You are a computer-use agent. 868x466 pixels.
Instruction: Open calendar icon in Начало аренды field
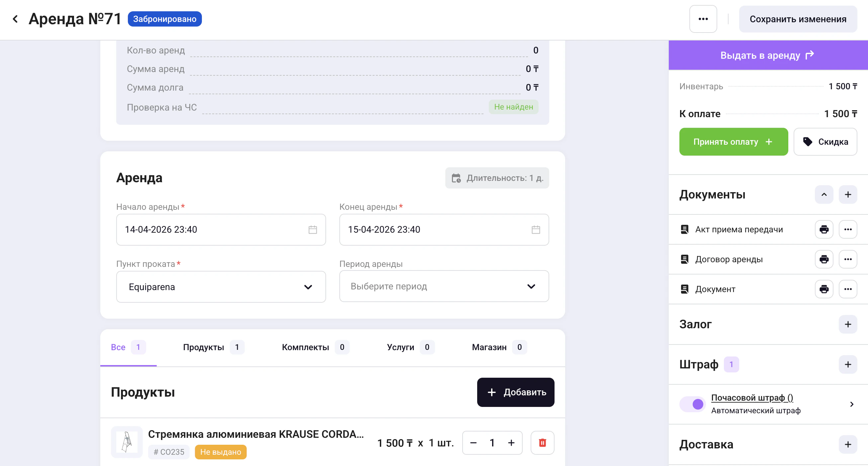point(313,230)
